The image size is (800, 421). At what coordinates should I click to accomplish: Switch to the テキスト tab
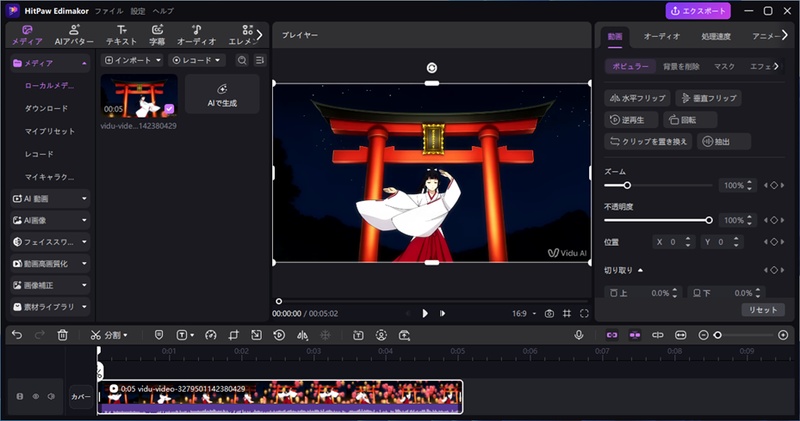point(121,35)
